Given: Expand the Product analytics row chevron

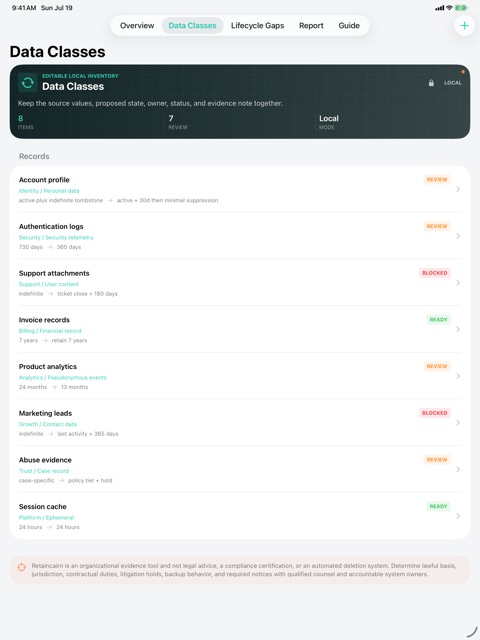Looking at the screenshot, I should (458, 376).
